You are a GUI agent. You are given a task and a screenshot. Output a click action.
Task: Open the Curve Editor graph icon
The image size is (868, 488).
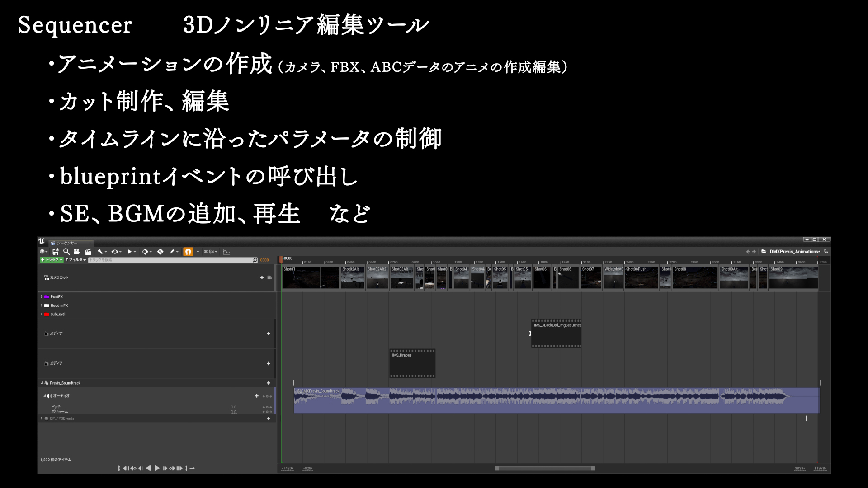226,252
